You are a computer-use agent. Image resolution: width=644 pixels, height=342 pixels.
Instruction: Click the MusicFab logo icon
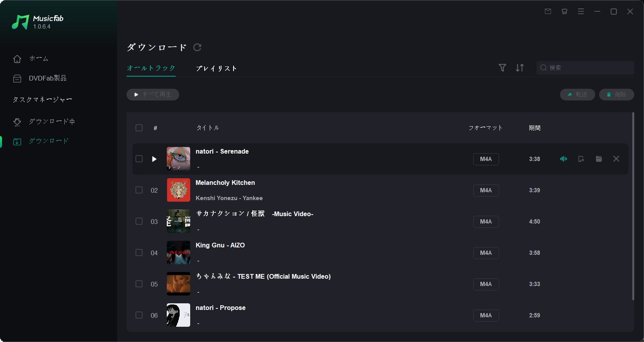click(20, 22)
